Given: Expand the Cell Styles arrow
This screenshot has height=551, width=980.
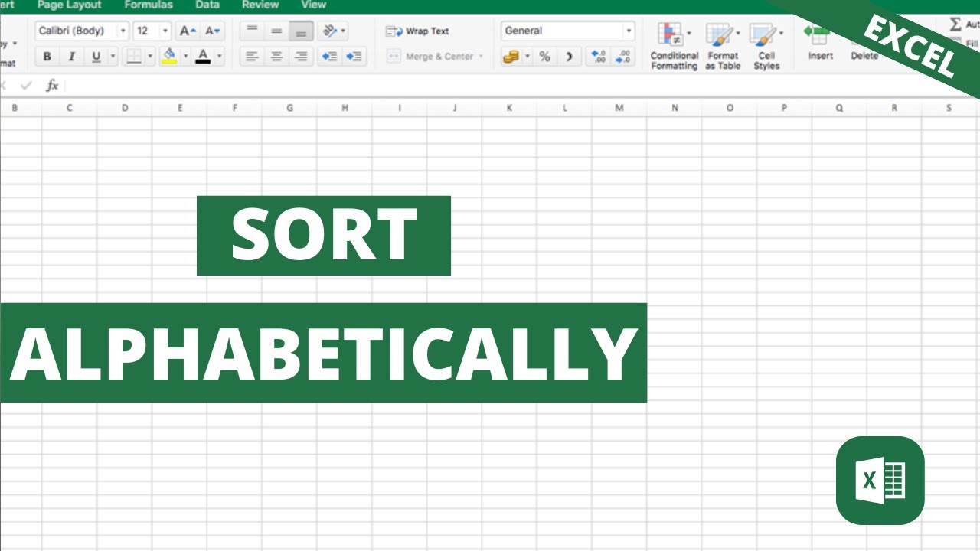Looking at the screenshot, I should pos(780,34).
